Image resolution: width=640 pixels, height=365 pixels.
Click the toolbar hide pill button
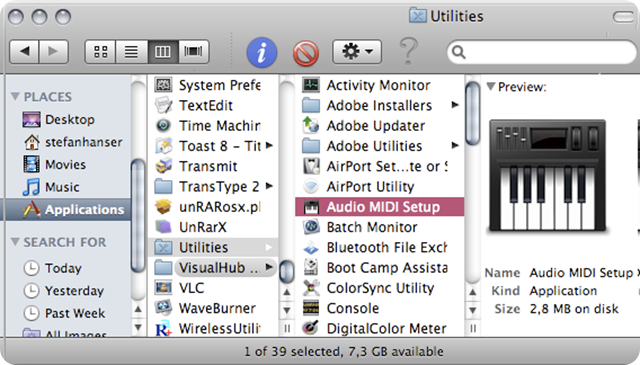[623, 17]
